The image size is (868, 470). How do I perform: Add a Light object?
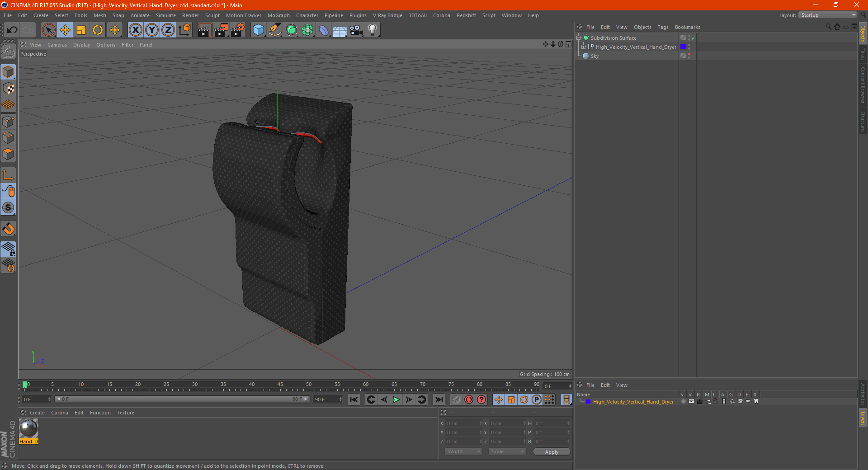(x=373, y=30)
